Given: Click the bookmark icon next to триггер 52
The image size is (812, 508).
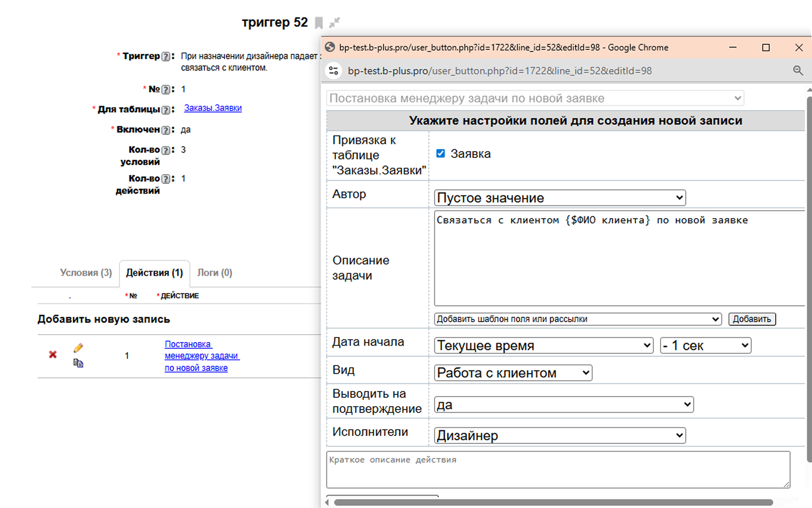Looking at the screenshot, I should pos(319,22).
